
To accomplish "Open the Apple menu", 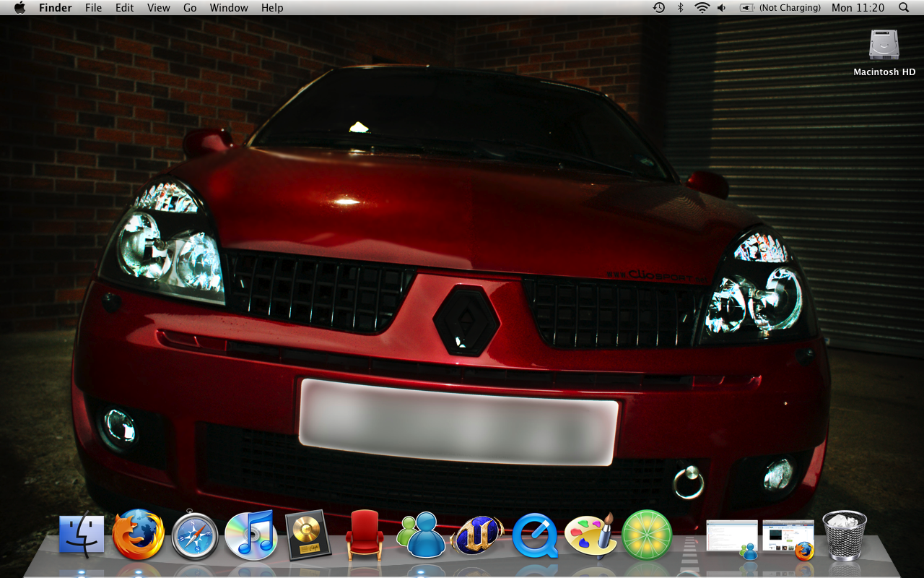I will point(19,8).
